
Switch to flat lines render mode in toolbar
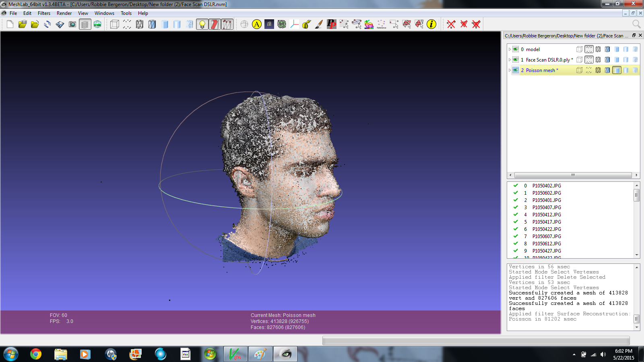[x=152, y=25]
